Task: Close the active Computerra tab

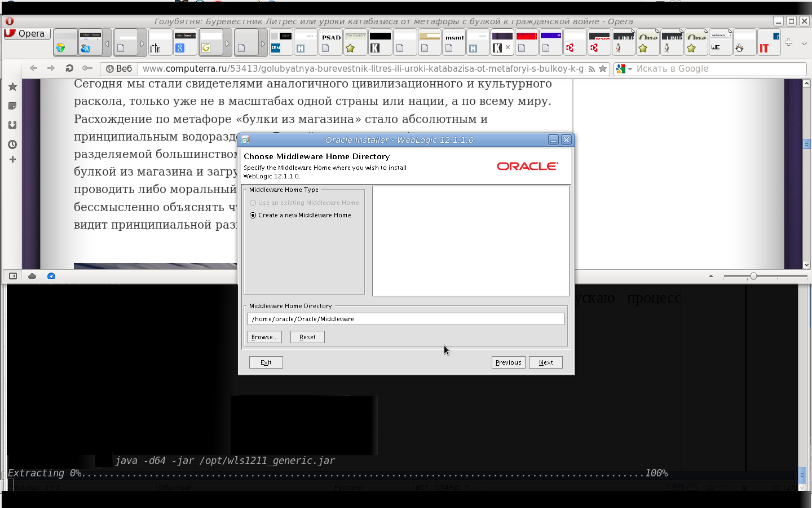Action: tap(507, 47)
